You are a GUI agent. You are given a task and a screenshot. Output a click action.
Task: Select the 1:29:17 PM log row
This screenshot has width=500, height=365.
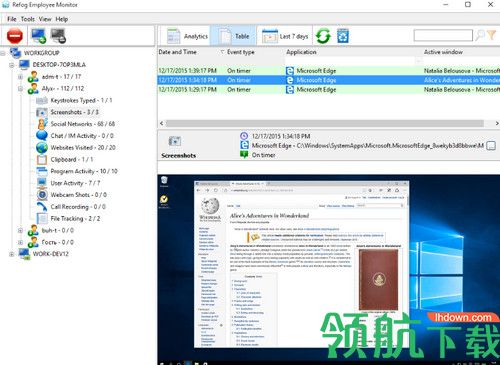click(328, 90)
